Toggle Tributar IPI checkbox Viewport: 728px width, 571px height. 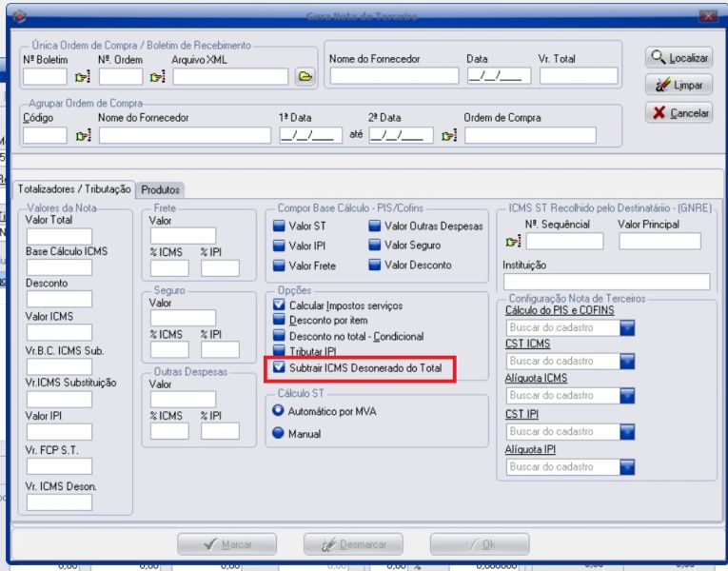[x=279, y=351]
